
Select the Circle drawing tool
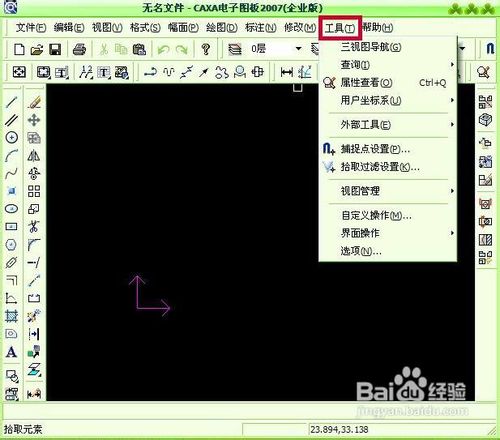pyautogui.click(x=12, y=137)
